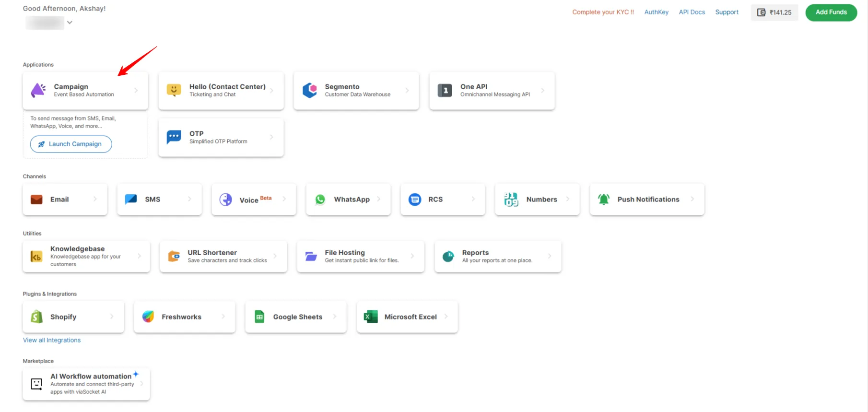Open the Segmento card chevron

point(407,90)
